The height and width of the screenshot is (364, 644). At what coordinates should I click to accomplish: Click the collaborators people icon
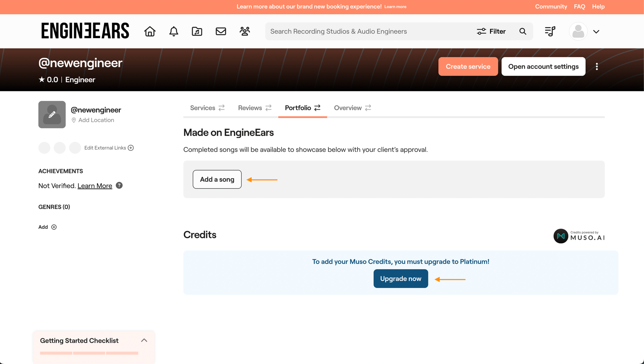coord(244,31)
